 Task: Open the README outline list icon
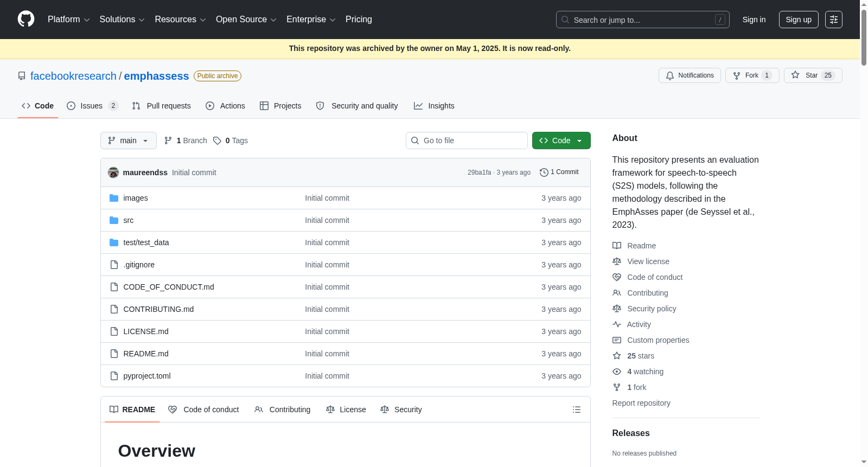(577, 410)
